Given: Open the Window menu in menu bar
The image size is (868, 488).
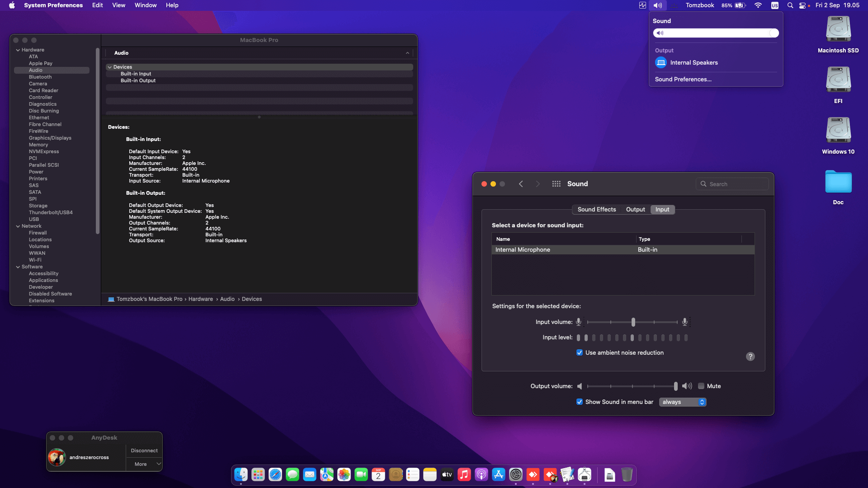Looking at the screenshot, I should click(145, 5).
